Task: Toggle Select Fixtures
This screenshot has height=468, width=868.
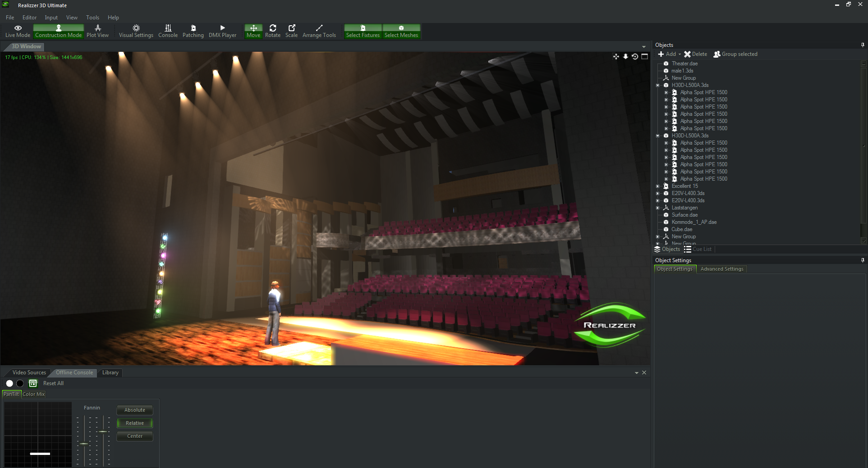Action: coord(363,31)
